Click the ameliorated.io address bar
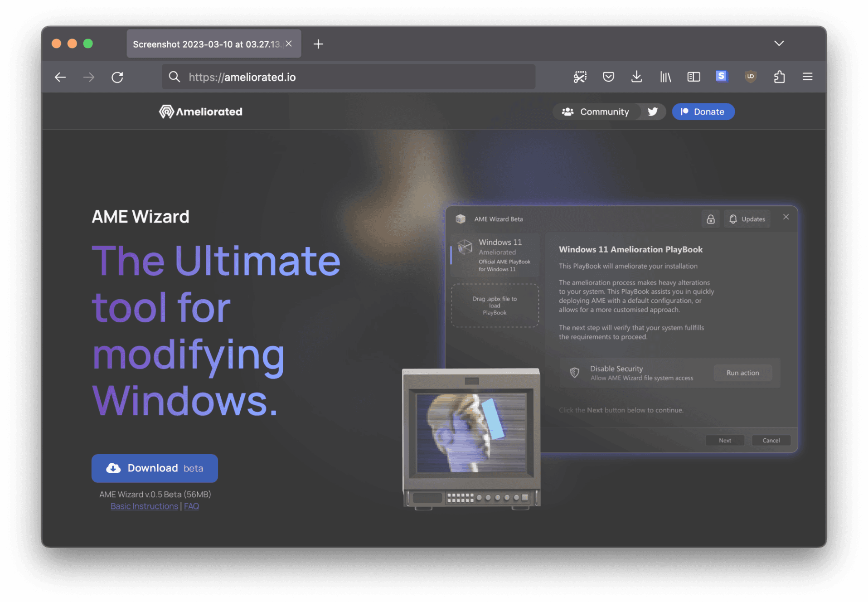 tap(348, 77)
